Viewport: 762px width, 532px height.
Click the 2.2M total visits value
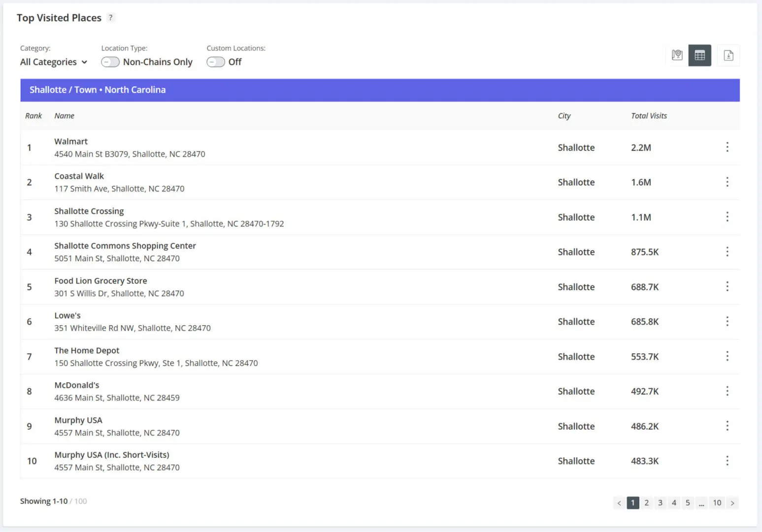click(641, 148)
